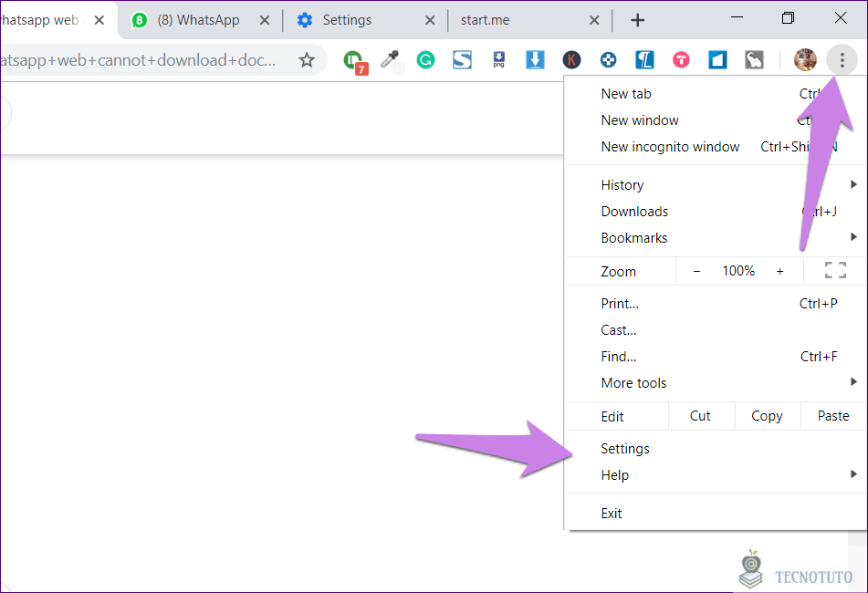868x593 pixels.
Task: Expand the Help submenu
Action: tap(716, 475)
